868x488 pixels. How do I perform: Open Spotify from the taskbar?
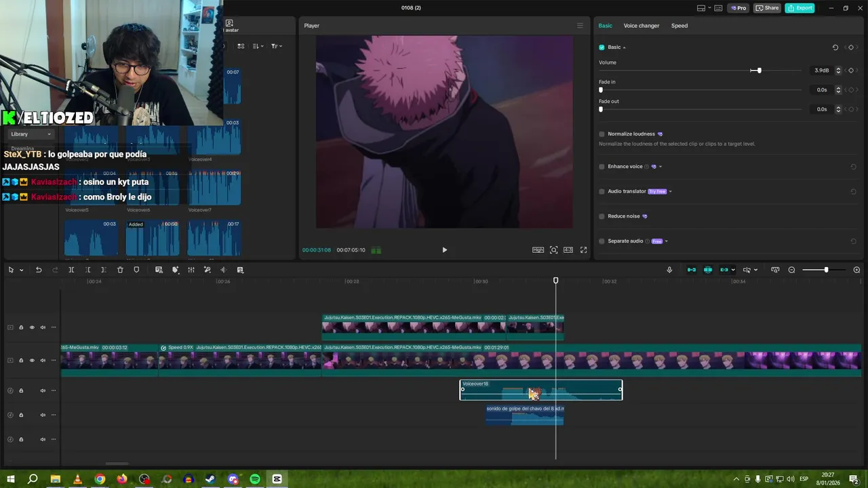pyautogui.click(x=255, y=479)
